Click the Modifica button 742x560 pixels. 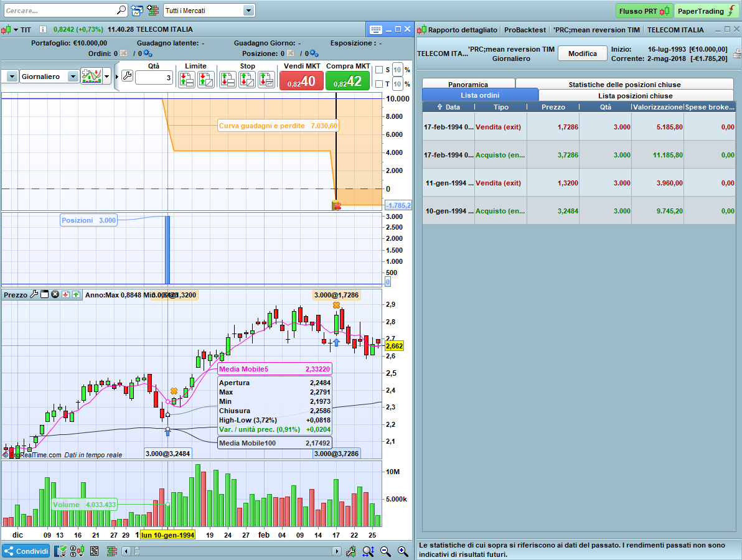click(582, 54)
